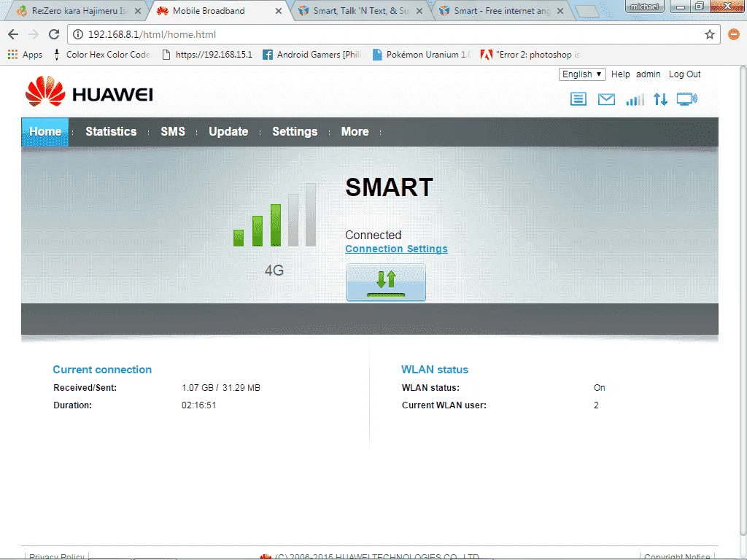
Task: Open the unread messages envelope icon
Action: click(606, 99)
